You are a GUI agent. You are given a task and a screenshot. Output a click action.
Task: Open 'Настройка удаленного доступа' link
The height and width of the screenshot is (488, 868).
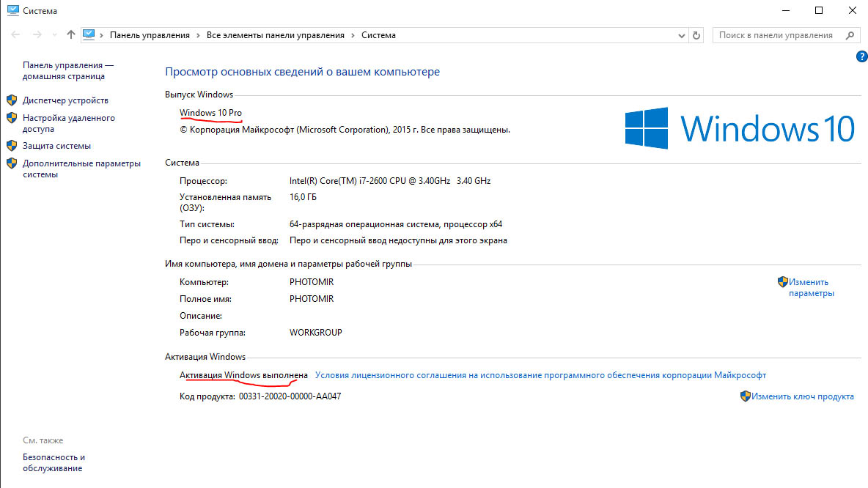pyautogui.click(x=69, y=123)
